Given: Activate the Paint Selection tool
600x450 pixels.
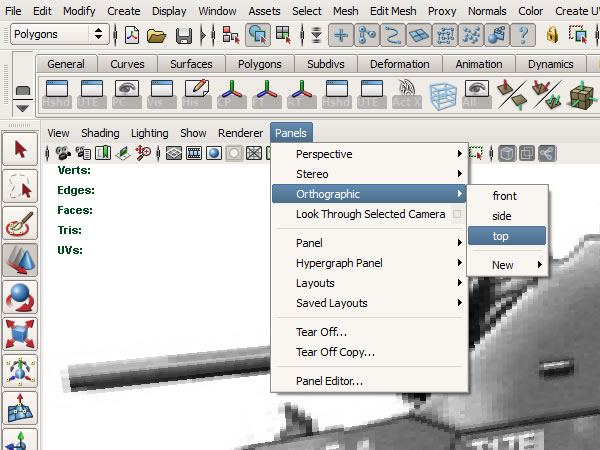Looking at the screenshot, I should tap(20, 223).
